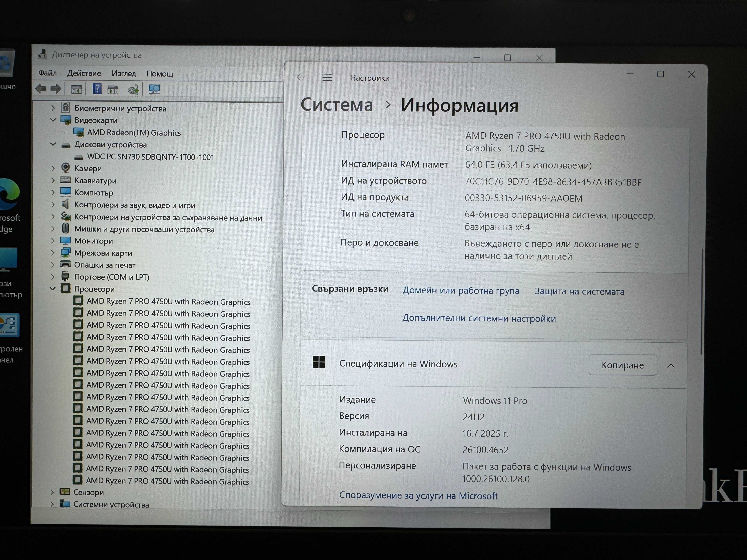Open Домейн или работна група link

tap(461, 290)
